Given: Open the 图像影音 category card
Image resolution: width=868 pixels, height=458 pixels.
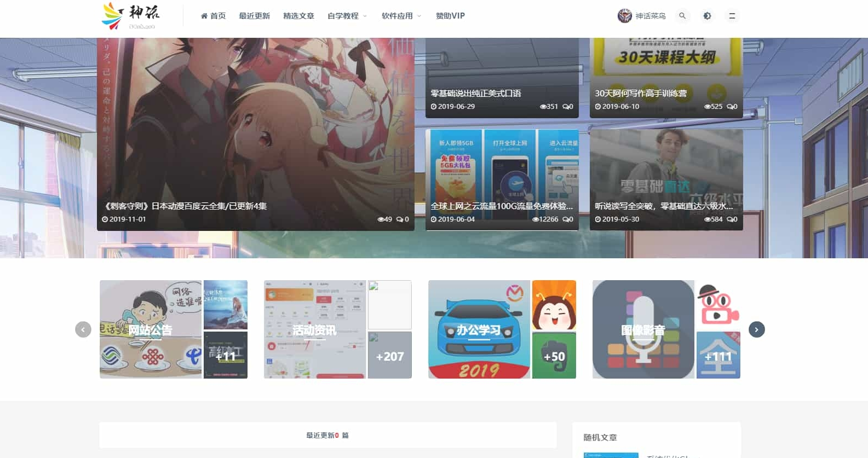Looking at the screenshot, I should [643, 329].
